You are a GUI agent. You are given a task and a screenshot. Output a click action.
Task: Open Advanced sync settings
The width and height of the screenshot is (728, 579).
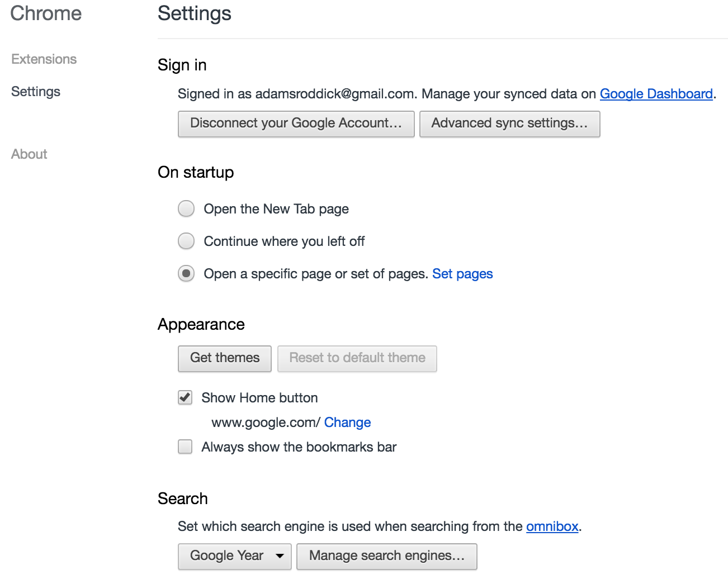click(509, 124)
